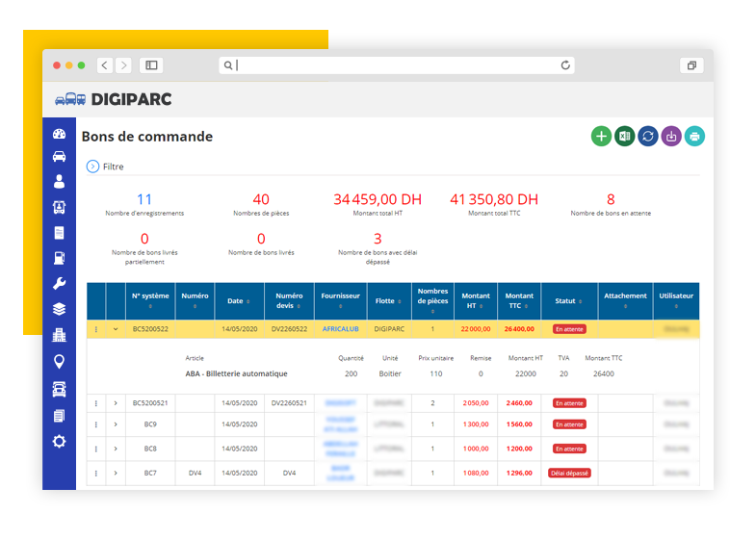Open the actions menu for row BC7
This screenshot has height=539, width=756.
point(96,473)
